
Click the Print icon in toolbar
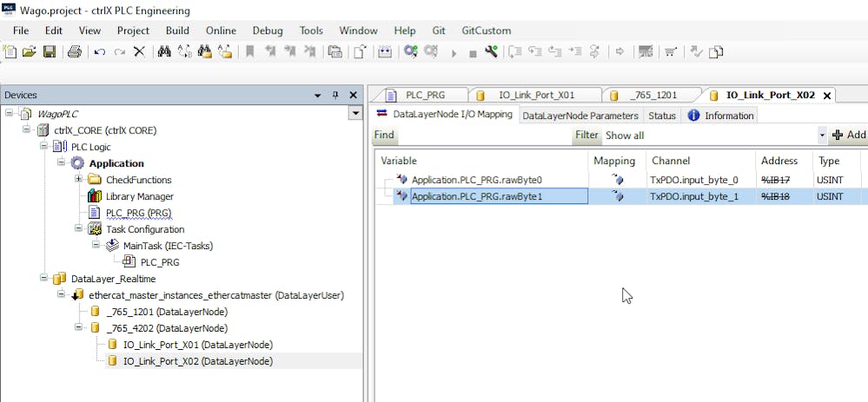[x=75, y=52]
